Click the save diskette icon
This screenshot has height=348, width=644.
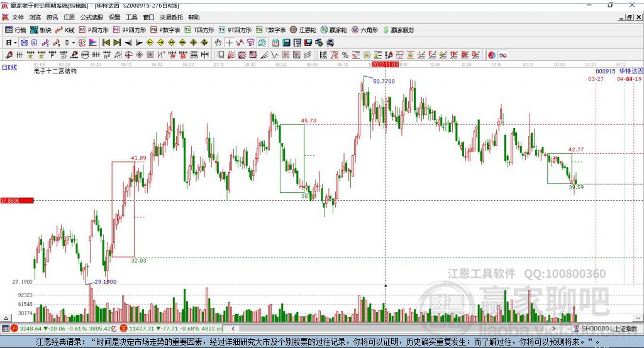point(308,43)
